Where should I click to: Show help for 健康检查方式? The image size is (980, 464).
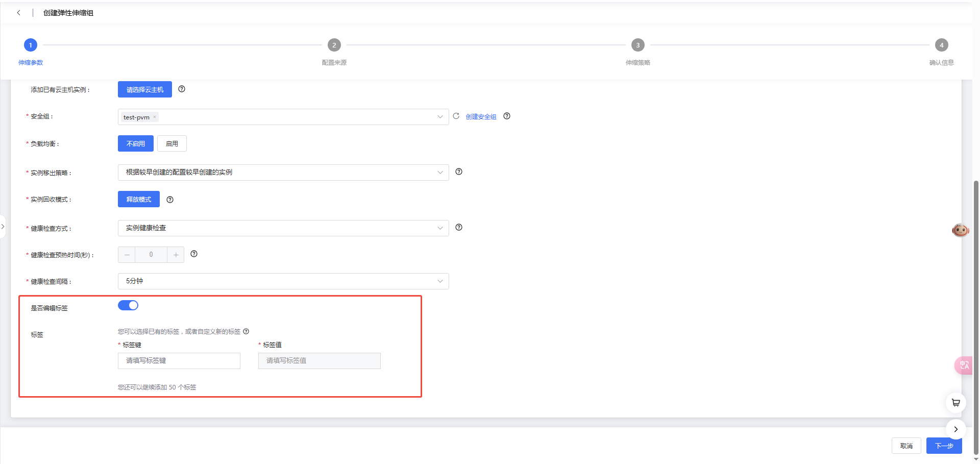459,227
